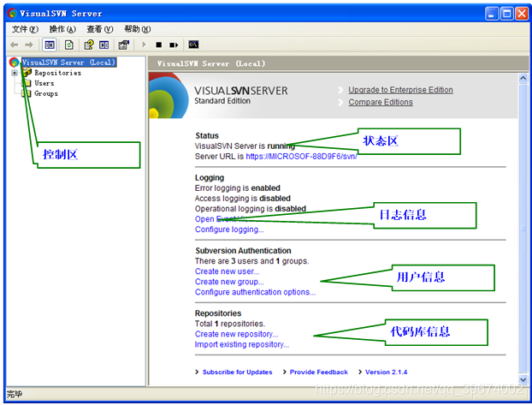Click the Help question-mark toolbar icon

click(x=89, y=45)
